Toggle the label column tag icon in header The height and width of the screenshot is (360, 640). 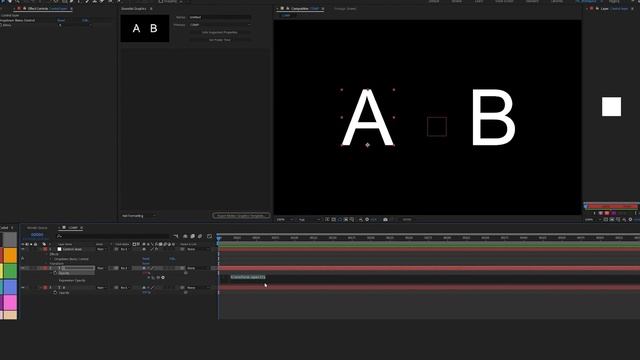click(x=44, y=244)
